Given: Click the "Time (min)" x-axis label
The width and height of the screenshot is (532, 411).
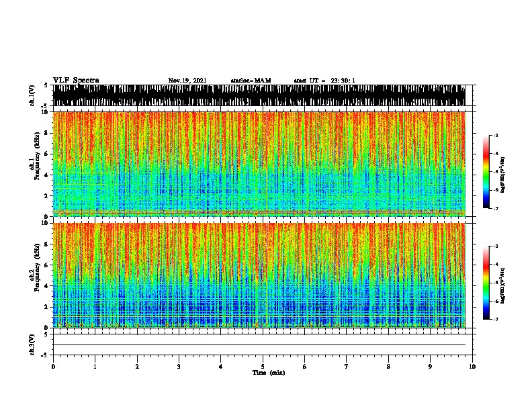Looking at the screenshot, I should point(269,373).
